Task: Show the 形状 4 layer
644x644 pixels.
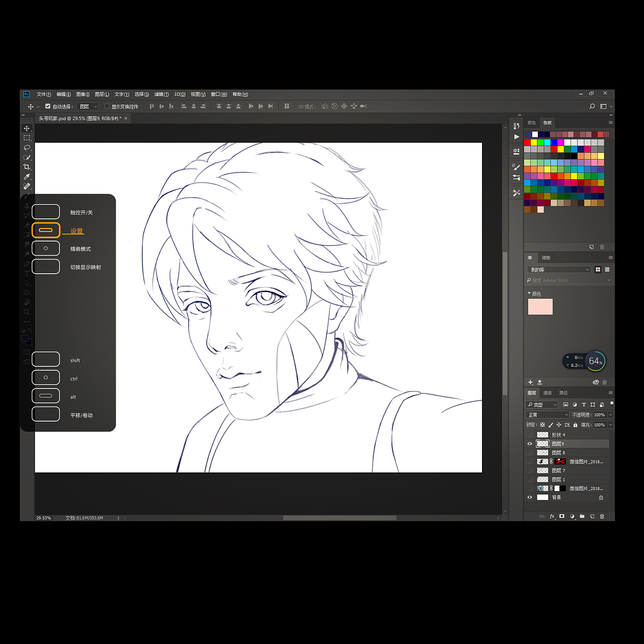Action: coord(530,435)
